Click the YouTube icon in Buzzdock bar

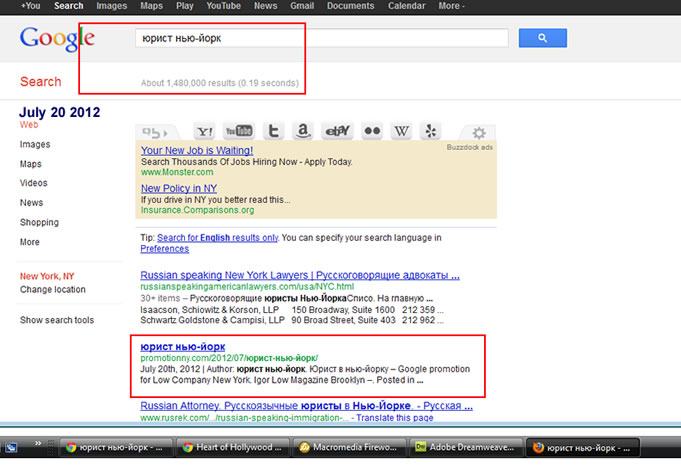tap(238, 131)
